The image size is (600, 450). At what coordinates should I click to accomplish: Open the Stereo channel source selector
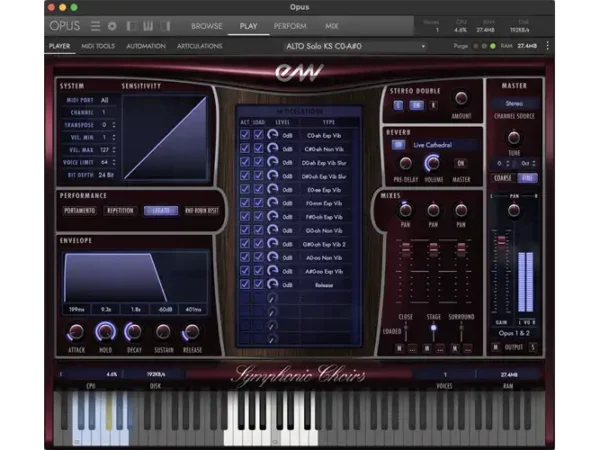pyautogui.click(x=514, y=103)
